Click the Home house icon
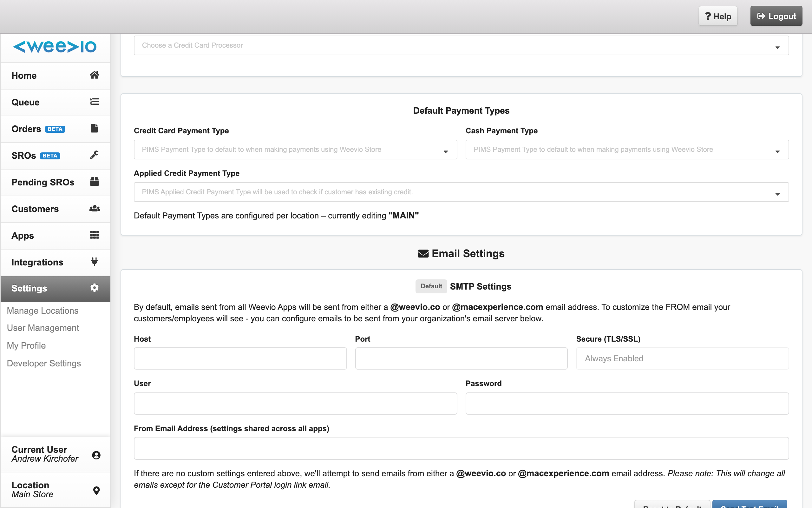Image resolution: width=812 pixels, height=508 pixels. coord(94,75)
